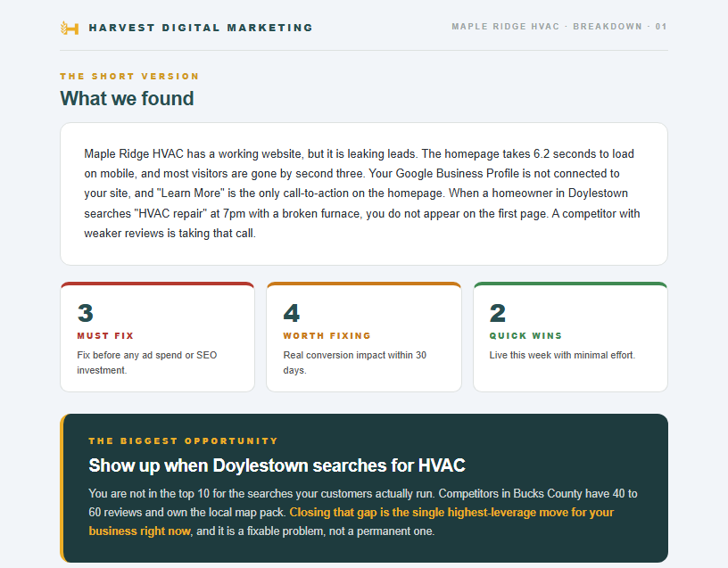Click the 'Worth Fixing' label

327,335
